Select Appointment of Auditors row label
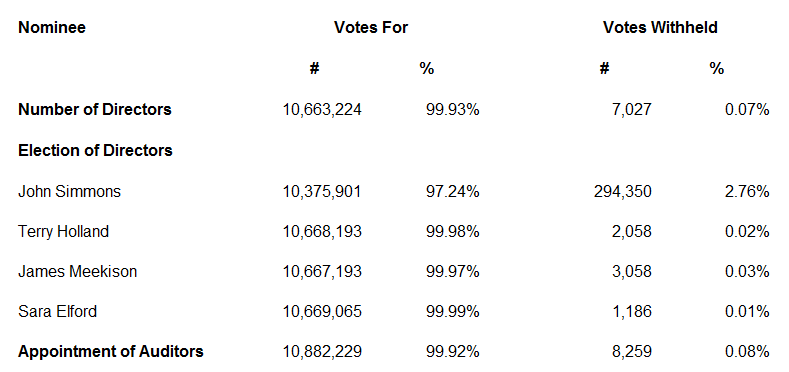The height and width of the screenshot is (372, 789). point(111,351)
